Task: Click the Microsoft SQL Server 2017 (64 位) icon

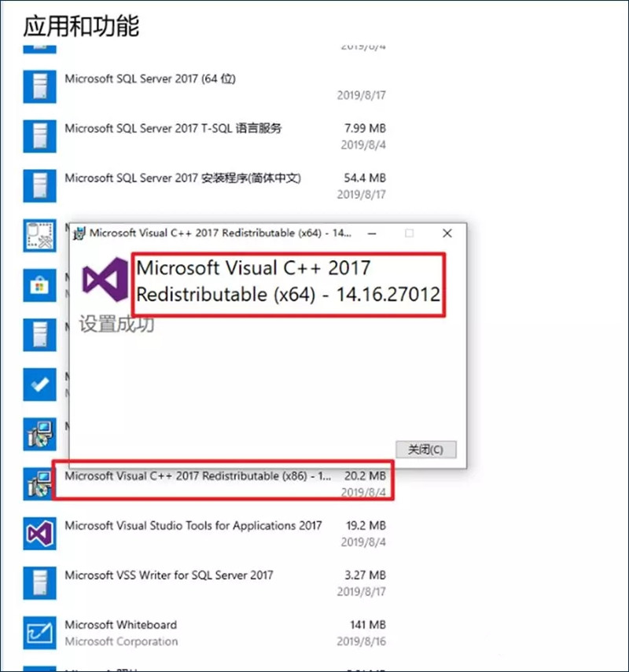Action: tap(39, 86)
